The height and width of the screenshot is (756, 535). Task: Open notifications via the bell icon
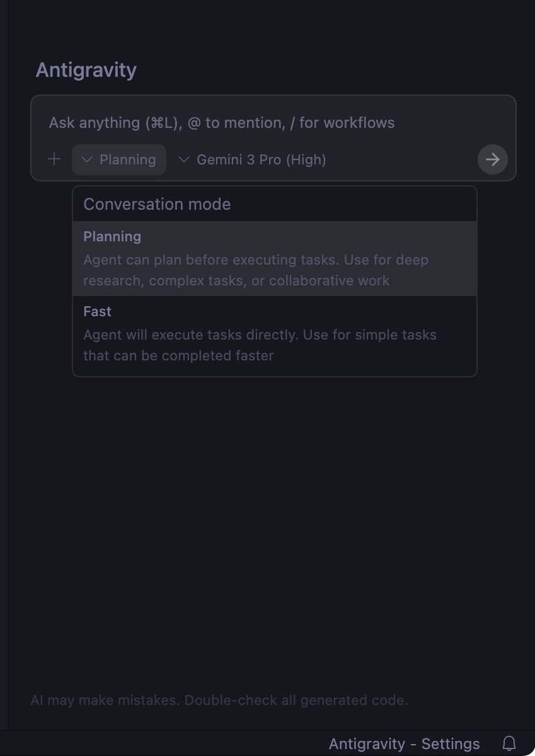tap(510, 743)
